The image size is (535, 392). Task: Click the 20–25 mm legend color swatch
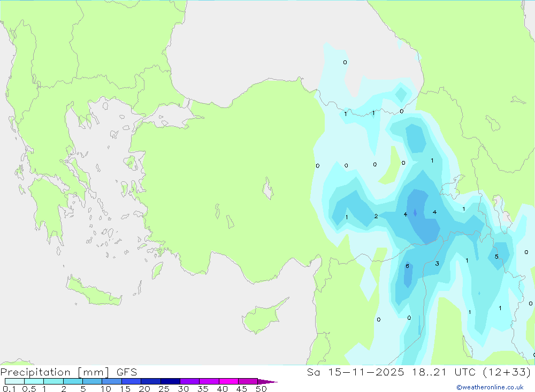(150, 381)
